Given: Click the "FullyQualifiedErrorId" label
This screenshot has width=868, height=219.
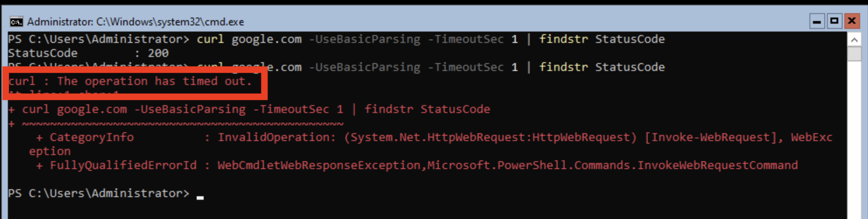Looking at the screenshot, I should pyautogui.click(x=123, y=166).
